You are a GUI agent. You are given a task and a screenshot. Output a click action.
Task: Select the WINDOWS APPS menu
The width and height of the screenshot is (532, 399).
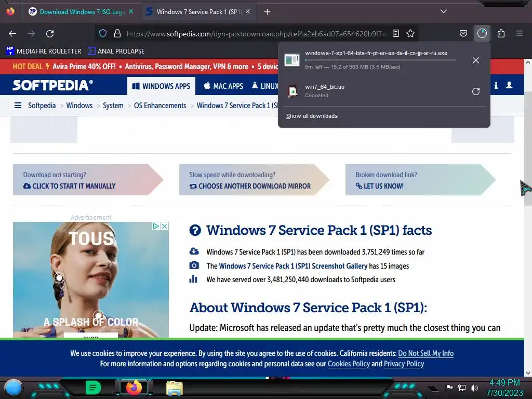[161, 86]
